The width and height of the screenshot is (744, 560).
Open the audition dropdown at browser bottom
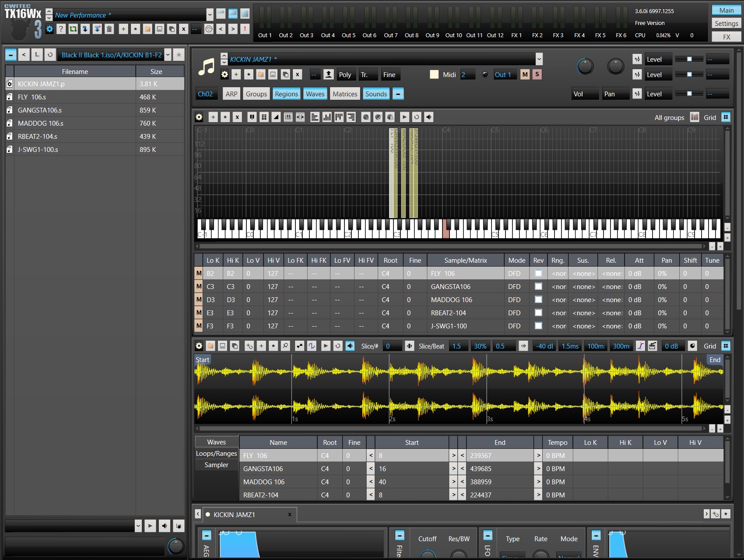pyautogui.click(x=138, y=526)
